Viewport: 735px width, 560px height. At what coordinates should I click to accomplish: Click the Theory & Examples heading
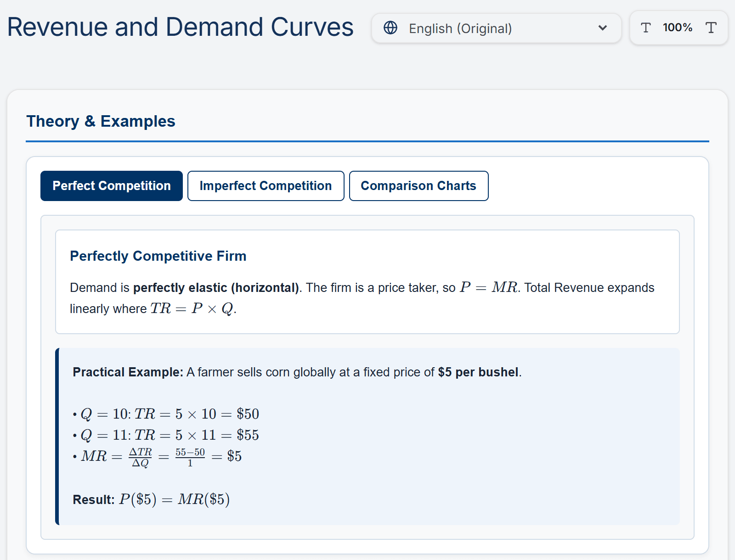coord(101,121)
